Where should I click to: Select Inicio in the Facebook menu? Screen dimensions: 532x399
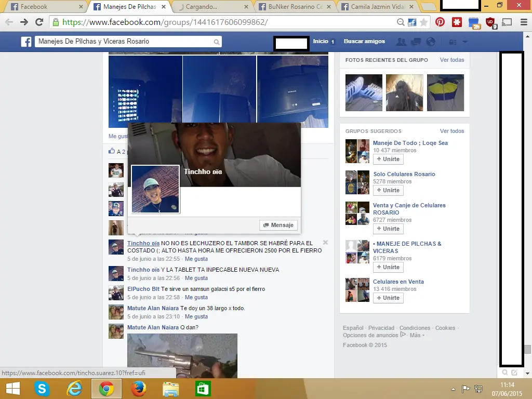pos(321,42)
